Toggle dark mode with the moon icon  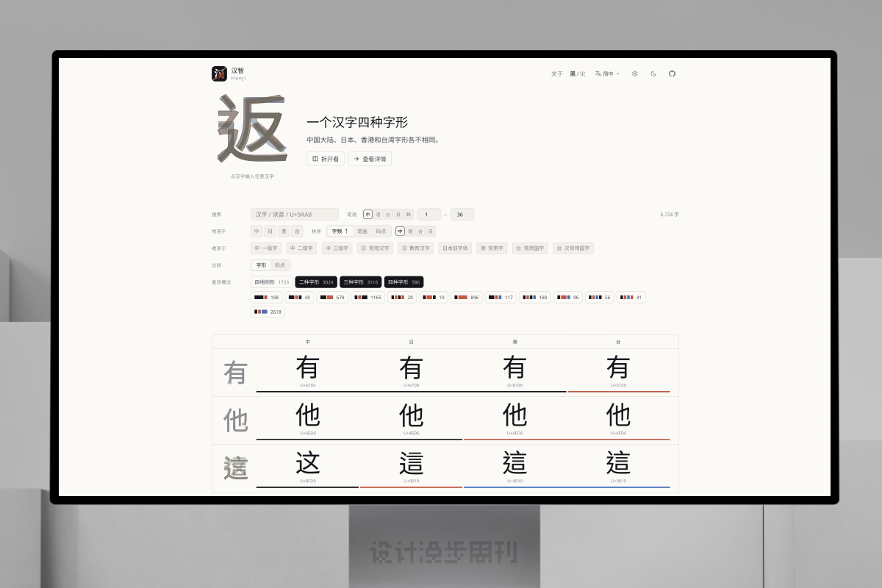coord(653,73)
